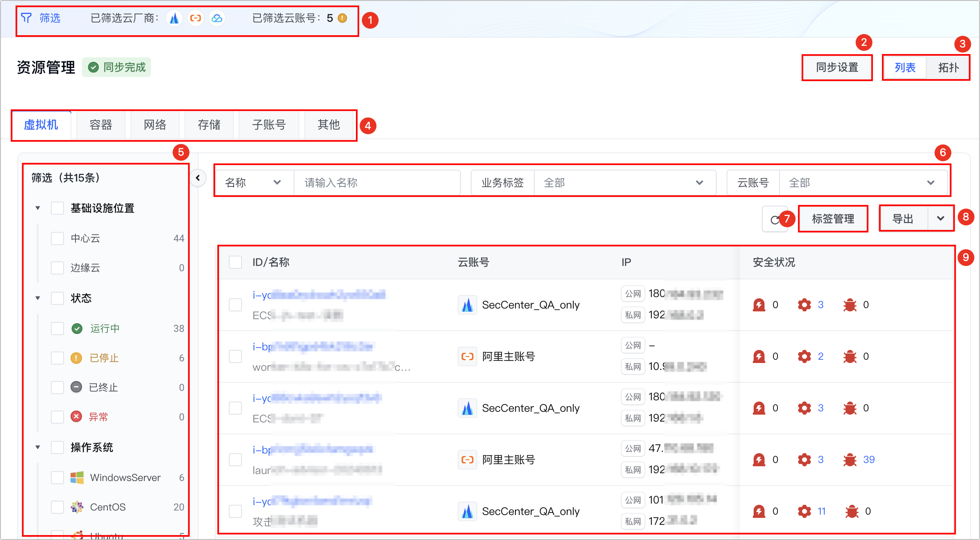
Task: Select the checkbox for the 攻击 row
Action: (235, 511)
